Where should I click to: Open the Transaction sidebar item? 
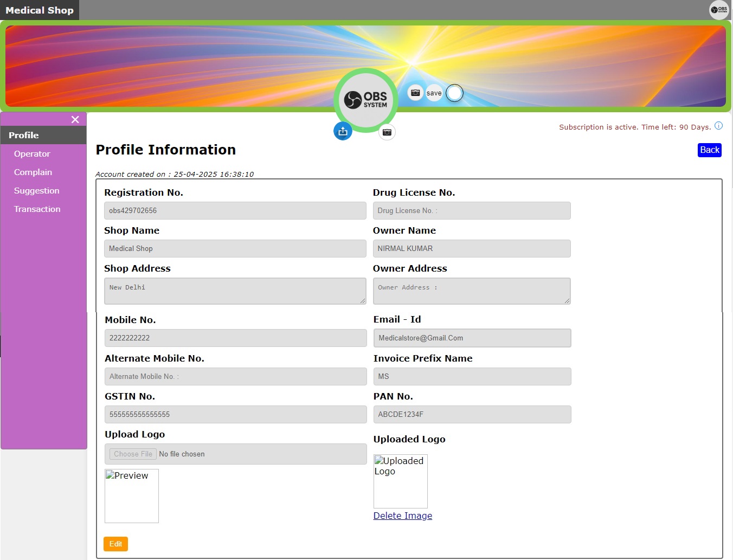pyautogui.click(x=37, y=209)
